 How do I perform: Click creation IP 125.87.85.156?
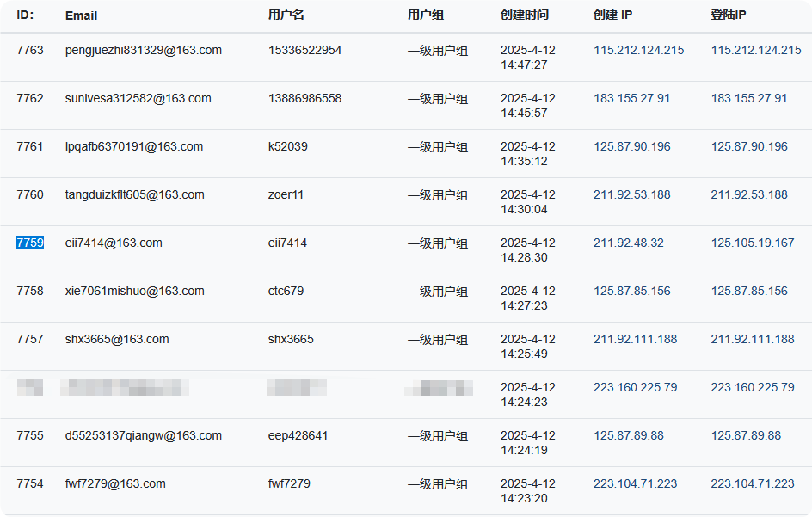point(631,291)
